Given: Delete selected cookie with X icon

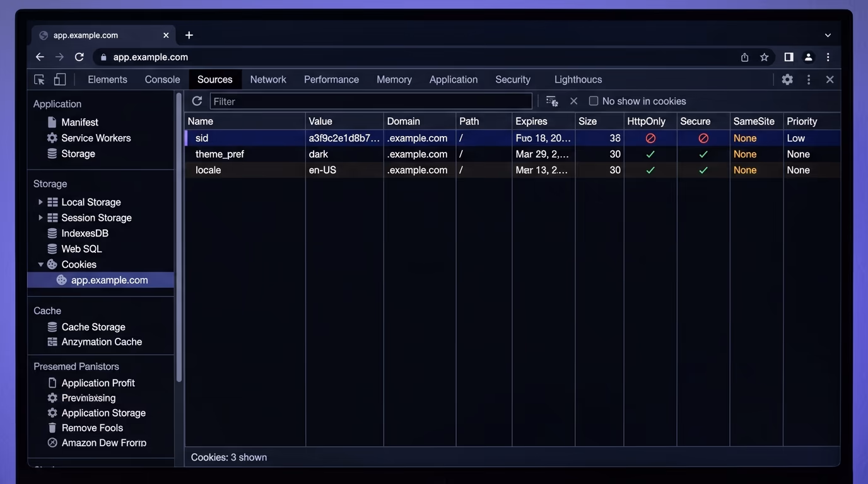Looking at the screenshot, I should pos(573,101).
